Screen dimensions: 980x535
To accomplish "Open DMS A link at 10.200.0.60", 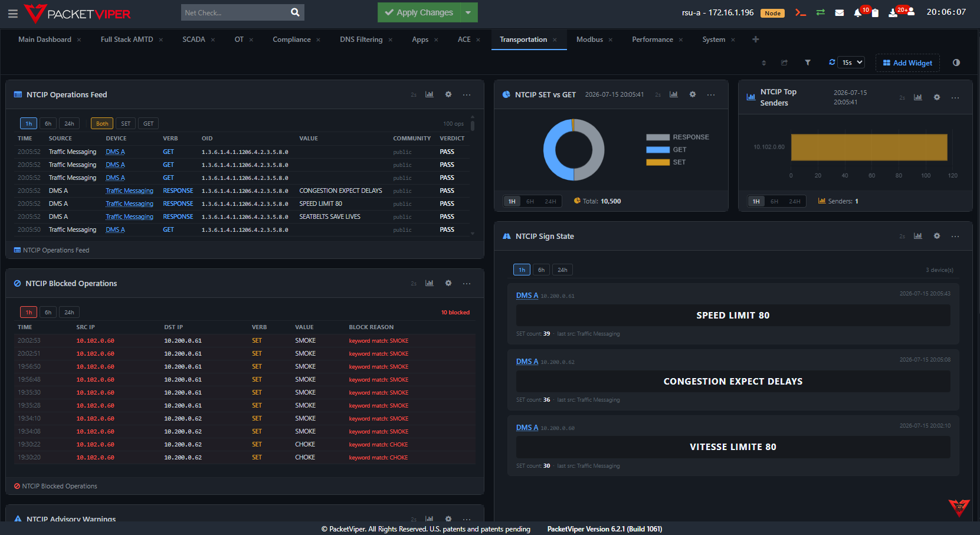I will pyautogui.click(x=527, y=428).
